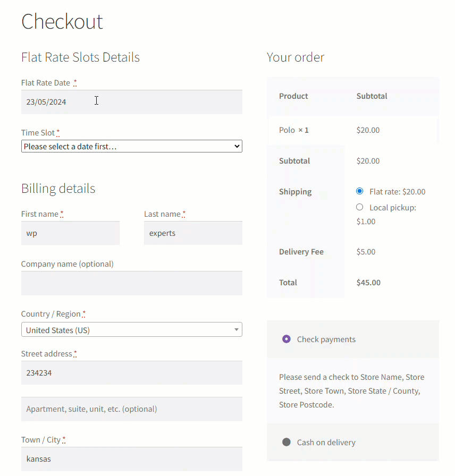
Task: Click the Flat Rate Date field
Action: 131,101
